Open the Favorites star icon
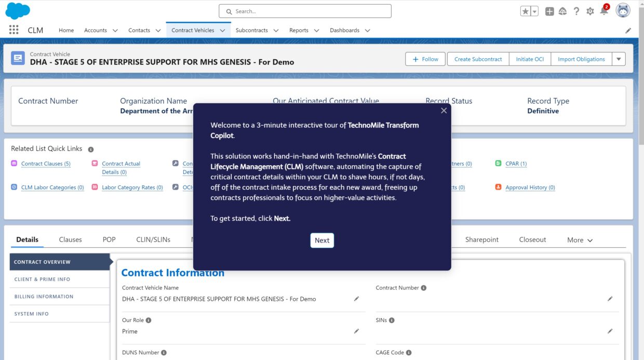Viewport: 644px width, 360px height. pos(526,11)
